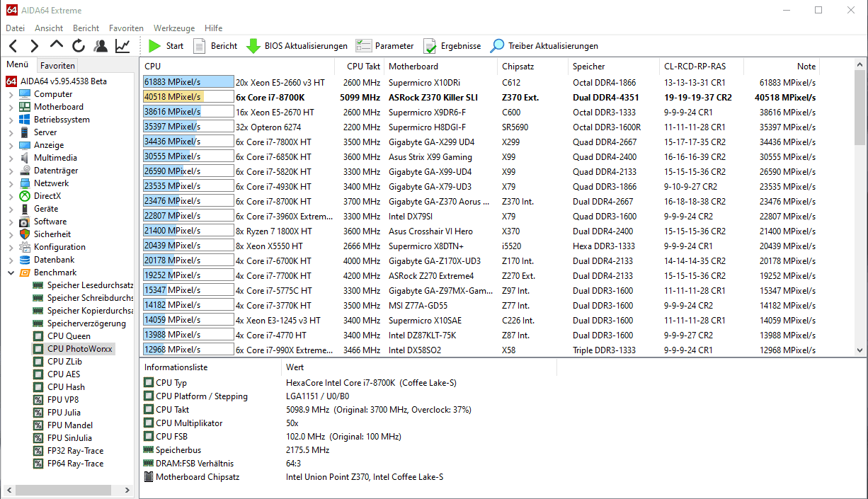Screen dimensions: 868x499
Task: Open the line chart icon in toolbar
Action: pyautogui.click(x=122, y=46)
